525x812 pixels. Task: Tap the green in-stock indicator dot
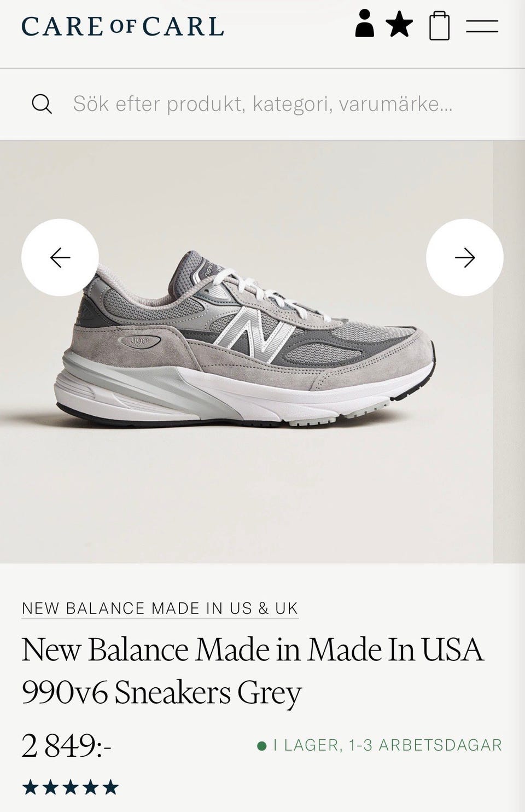262,745
